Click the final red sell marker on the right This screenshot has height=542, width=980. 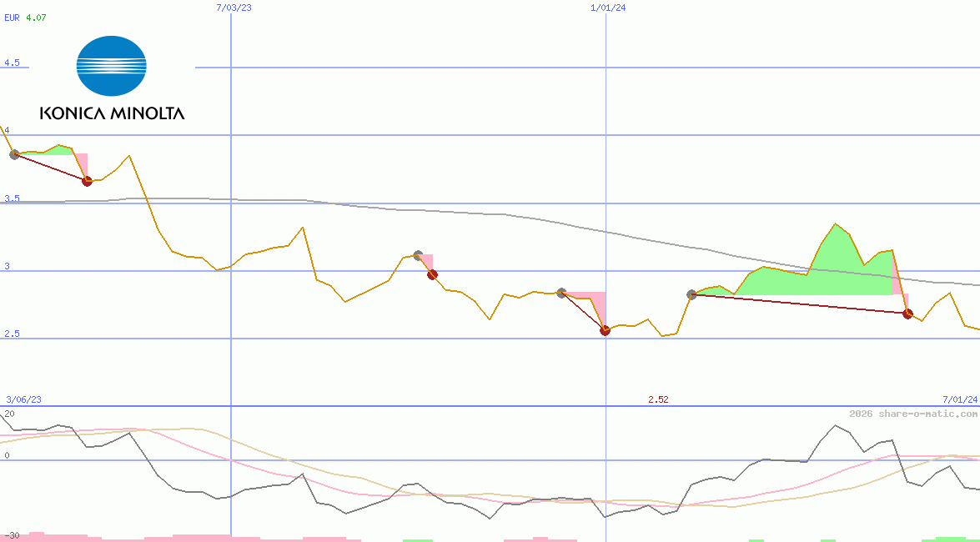click(x=907, y=314)
